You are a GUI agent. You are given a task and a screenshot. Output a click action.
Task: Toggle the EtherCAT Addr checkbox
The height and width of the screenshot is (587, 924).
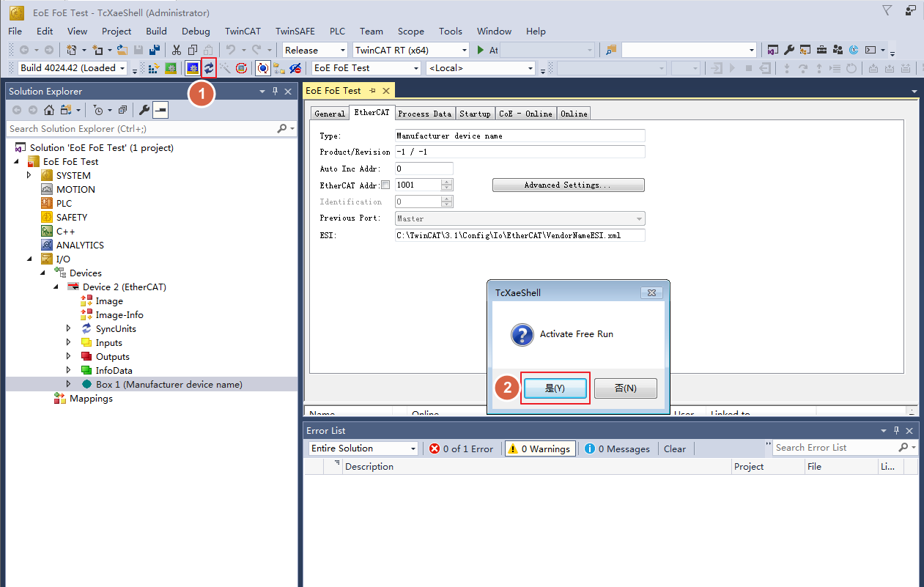pyautogui.click(x=385, y=185)
